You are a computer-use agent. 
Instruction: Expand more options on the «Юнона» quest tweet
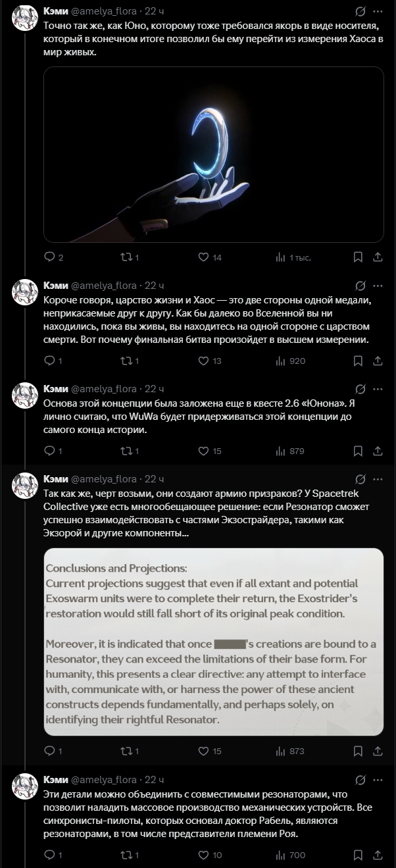tap(379, 389)
